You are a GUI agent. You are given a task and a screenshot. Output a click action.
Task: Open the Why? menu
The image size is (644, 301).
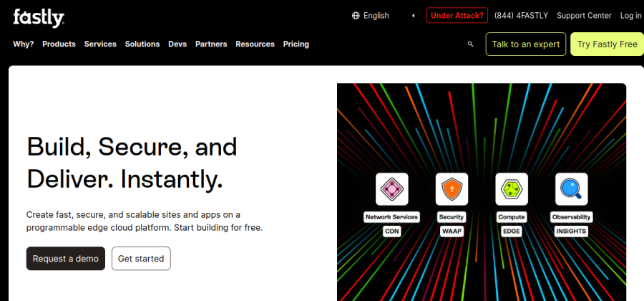pyautogui.click(x=24, y=44)
